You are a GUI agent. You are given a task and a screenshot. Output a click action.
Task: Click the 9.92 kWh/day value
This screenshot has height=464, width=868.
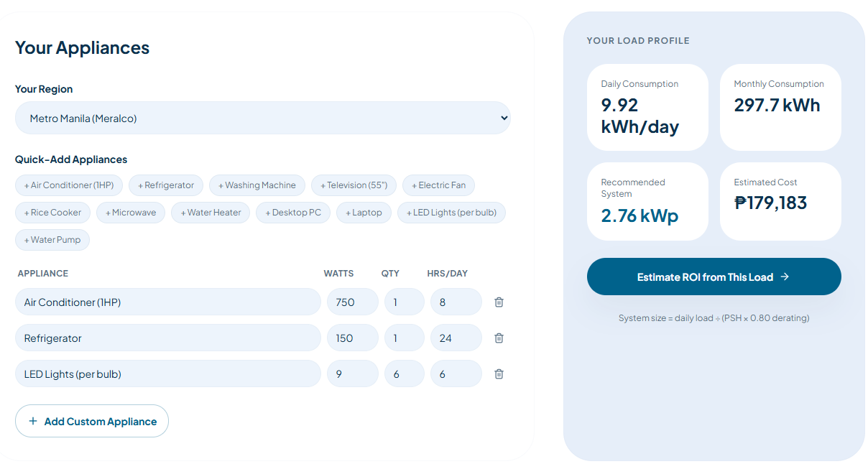[x=640, y=116]
